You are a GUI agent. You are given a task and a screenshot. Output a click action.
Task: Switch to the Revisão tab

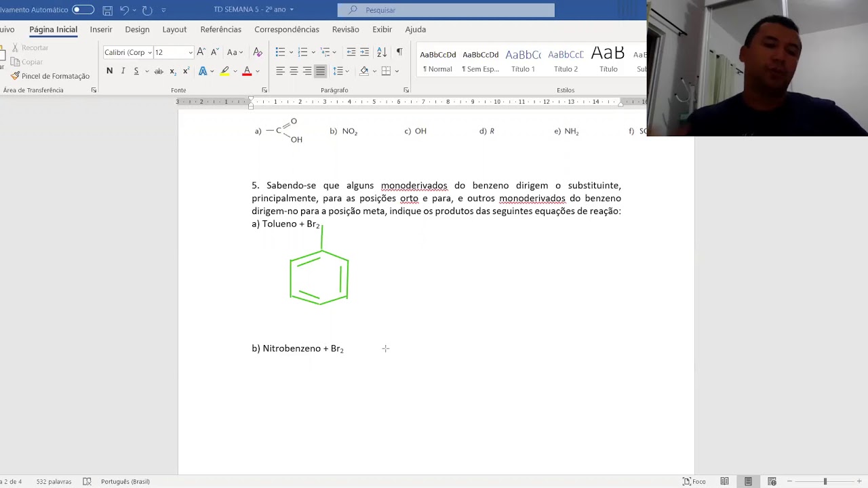[345, 30]
